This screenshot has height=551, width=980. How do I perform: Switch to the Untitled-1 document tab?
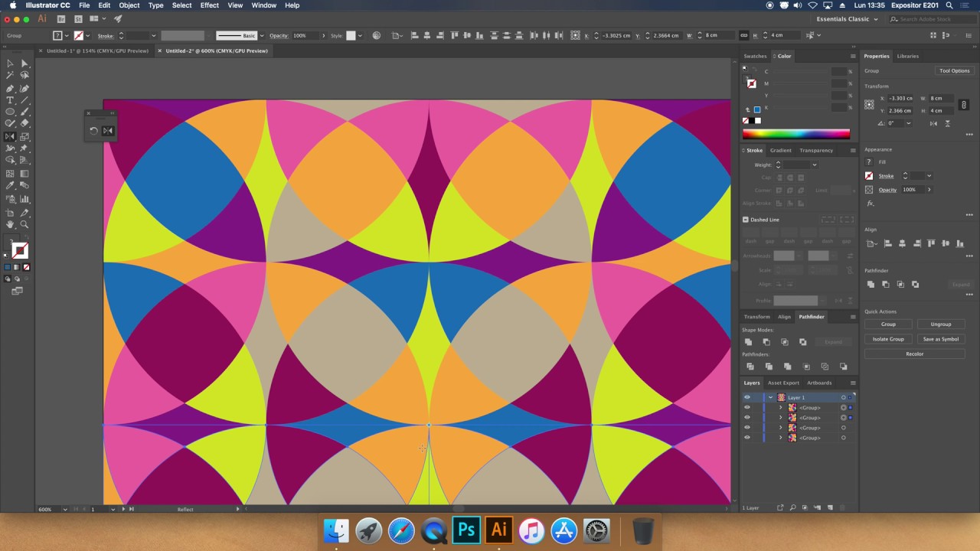tap(97, 51)
